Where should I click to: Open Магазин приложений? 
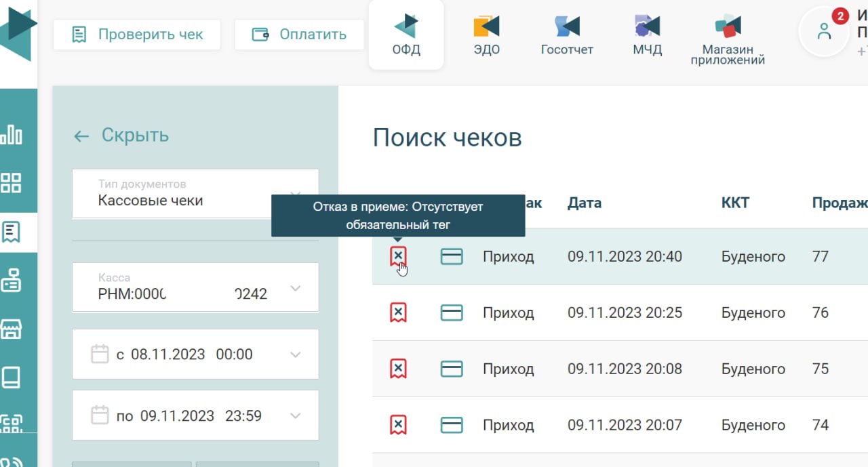click(x=728, y=39)
